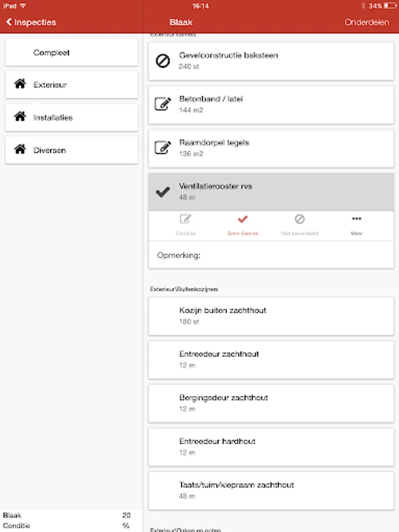Select the red Geen Gebrek checkmark
This screenshot has width=399, height=532.
(x=242, y=220)
